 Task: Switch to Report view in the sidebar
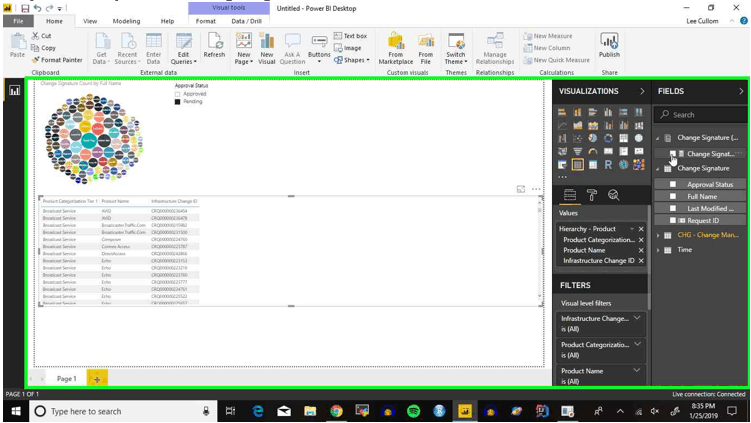coord(14,91)
